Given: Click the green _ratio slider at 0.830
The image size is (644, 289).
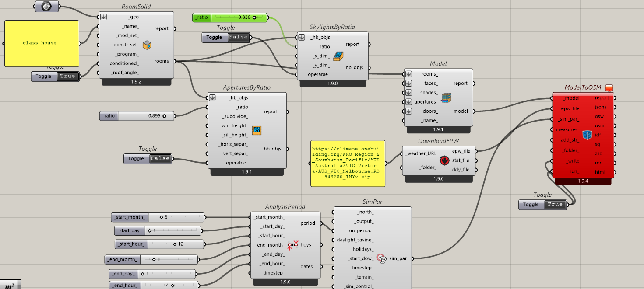Looking at the screenshot, I should tap(239, 17).
